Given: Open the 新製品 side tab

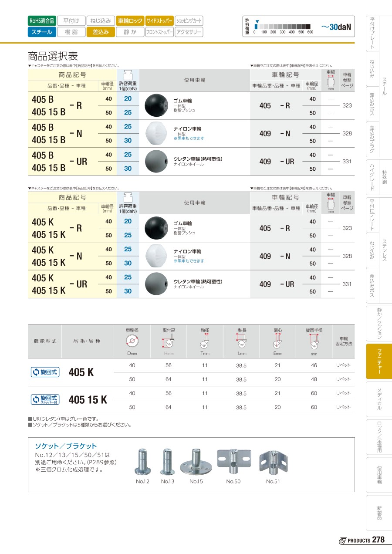Looking at the screenshot, I should pyautogui.click(x=379, y=512).
